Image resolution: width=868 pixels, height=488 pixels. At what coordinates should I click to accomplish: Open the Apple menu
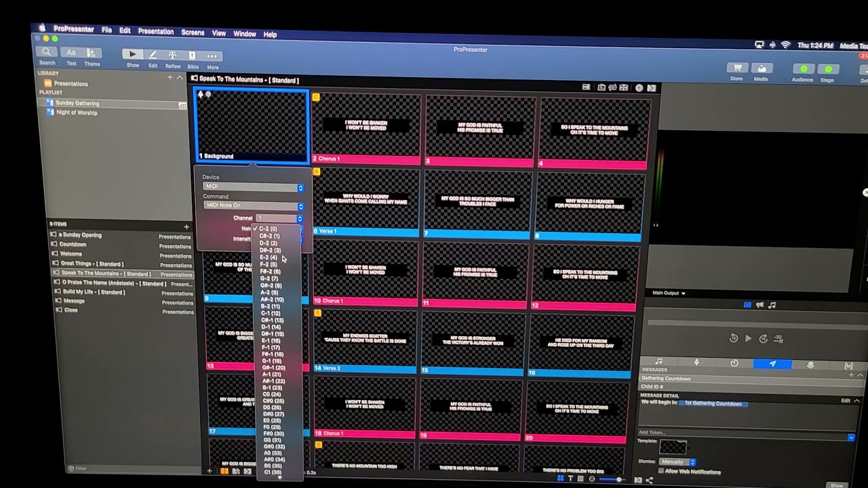tap(42, 28)
